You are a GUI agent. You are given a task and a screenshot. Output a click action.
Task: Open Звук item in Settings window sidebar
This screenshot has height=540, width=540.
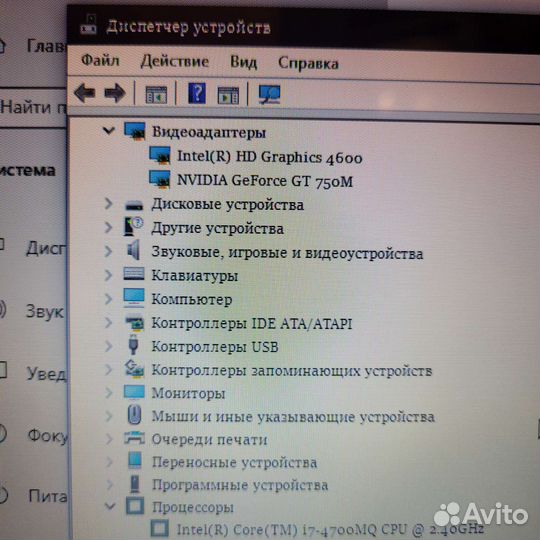[45, 312]
